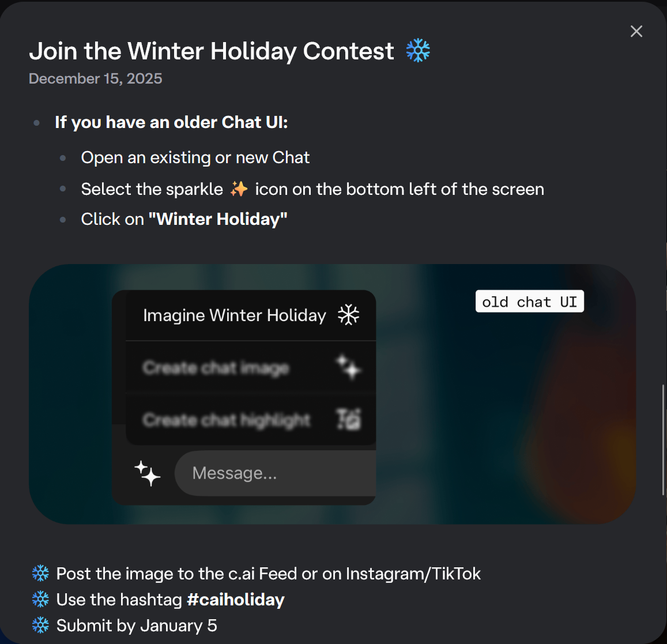Screen dimensions: 667x644
Task: Click the #caiholiday hashtag text
Action: [236, 600]
